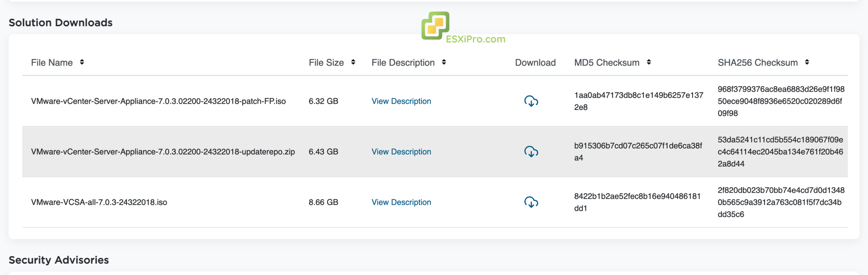
Task: Sort table by File Size arrows
Action: point(353,62)
